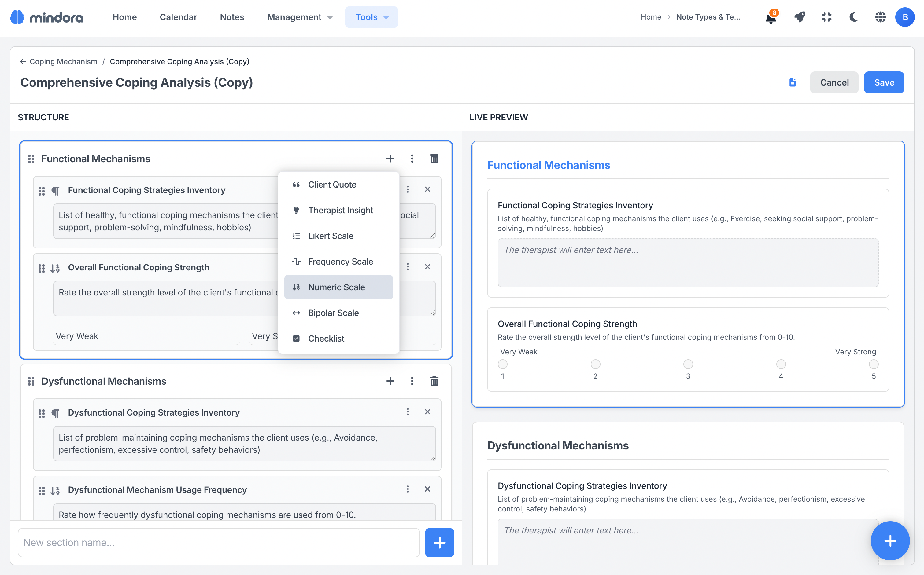Click the Home breadcrumb at top right
The width and height of the screenshot is (924, 575).
point(651,17)
